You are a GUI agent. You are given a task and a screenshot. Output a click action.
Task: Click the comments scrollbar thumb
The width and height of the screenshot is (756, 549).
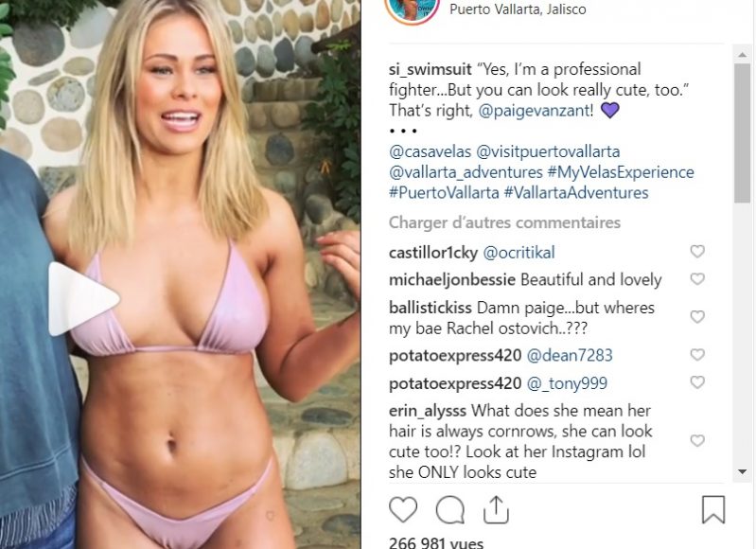(743, 133)
